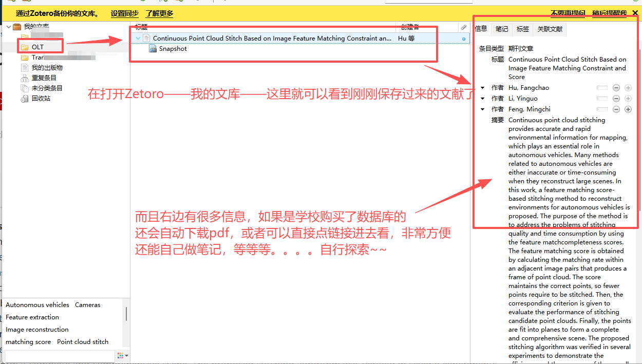The width and height of the screenshot is (642, 364).
Task: Click the title field in the info pane
Action: 568,68
